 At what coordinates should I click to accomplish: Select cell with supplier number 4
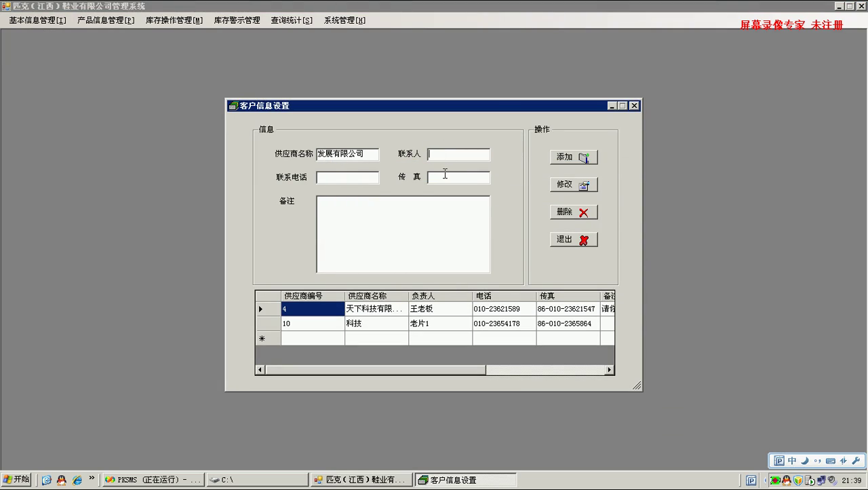coord(313,309)
